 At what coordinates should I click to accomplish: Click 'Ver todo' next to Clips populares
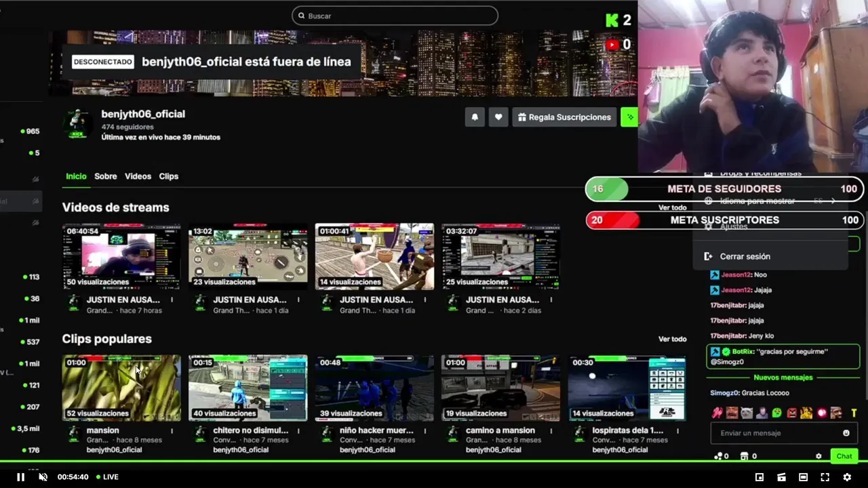(672, 339)
